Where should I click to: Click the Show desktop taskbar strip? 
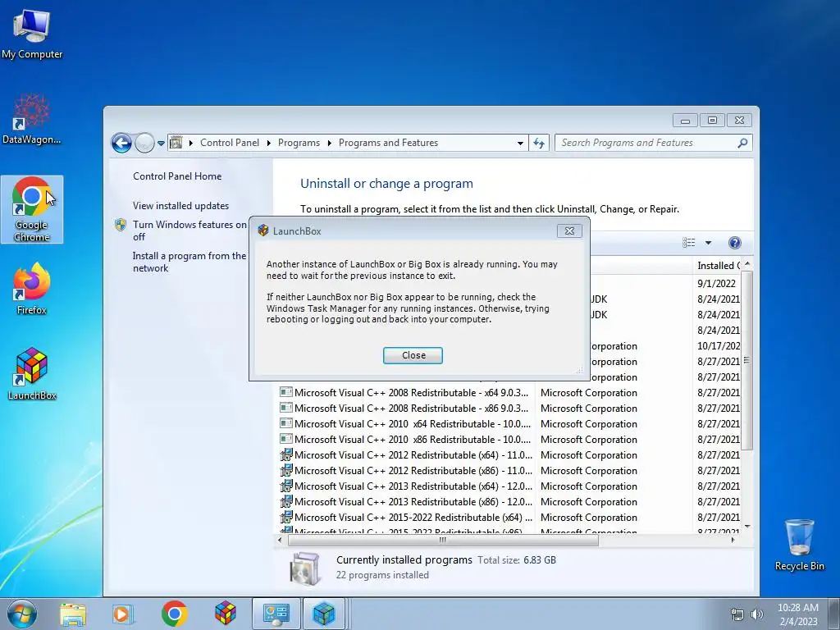[x=834, y=614]
